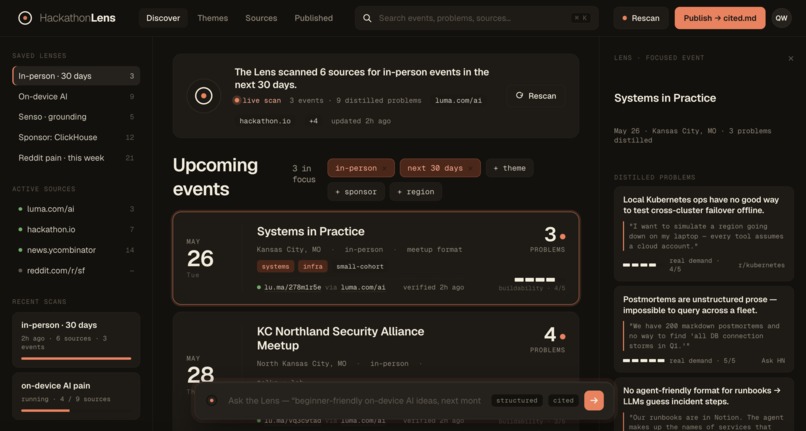The image size is (806, 431).
Task: Open KC Northland Security Alliance Meetup
Action: [340, 338]
